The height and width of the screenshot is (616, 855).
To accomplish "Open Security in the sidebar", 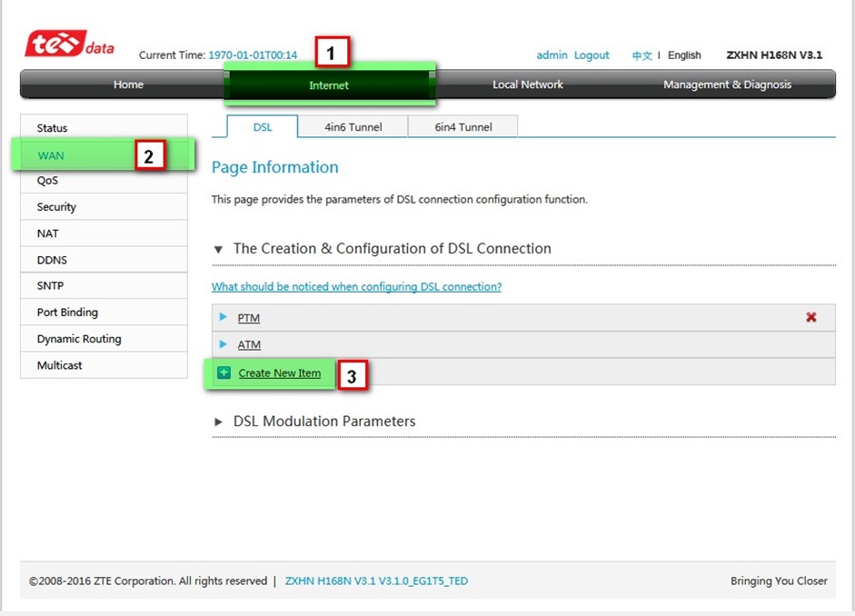I will (x=56, y=207).
